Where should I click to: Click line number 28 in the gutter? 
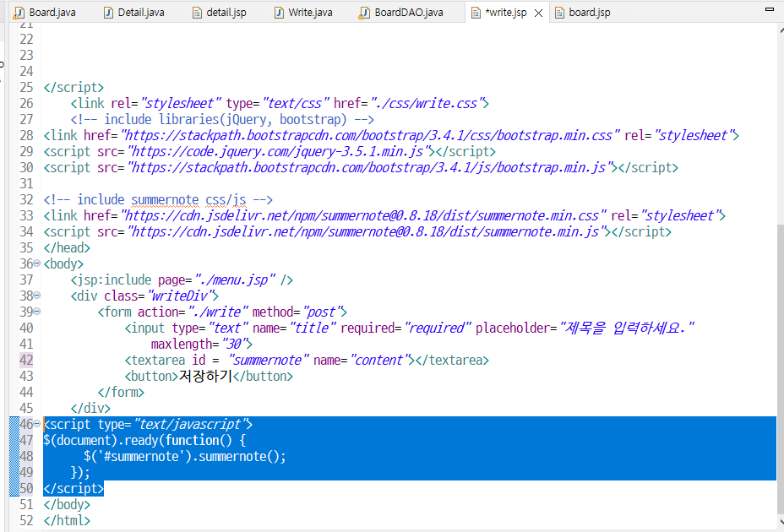[x=26, y=135]
